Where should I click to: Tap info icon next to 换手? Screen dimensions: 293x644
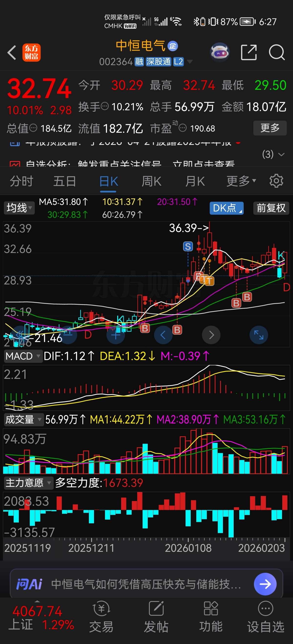pos(105,106)
